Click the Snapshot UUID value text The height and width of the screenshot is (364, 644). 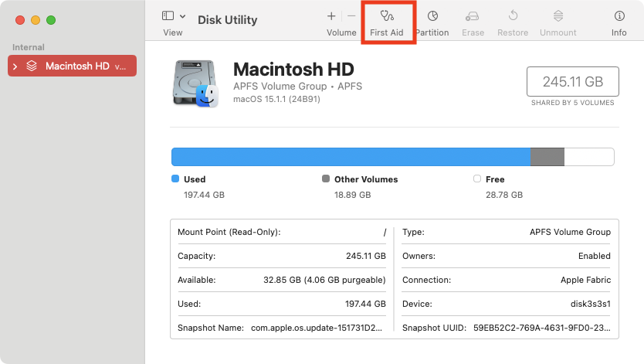click(x=542, y=328)
